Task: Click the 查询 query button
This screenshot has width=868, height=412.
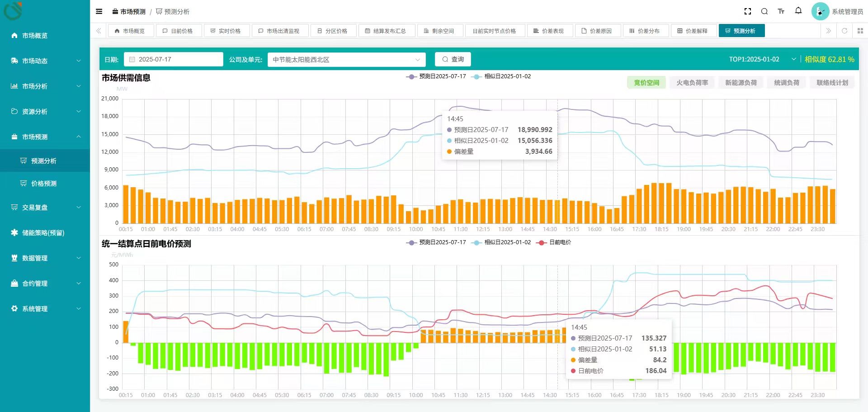Action: [x=453, y=59]
